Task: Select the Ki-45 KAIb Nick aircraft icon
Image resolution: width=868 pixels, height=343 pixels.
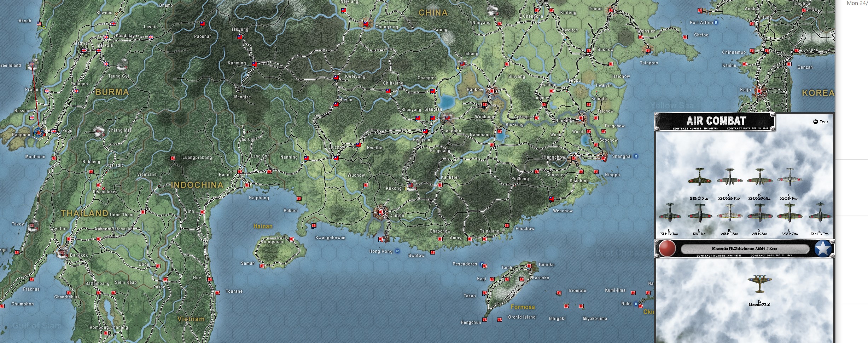Action: [x=759, y=177]
